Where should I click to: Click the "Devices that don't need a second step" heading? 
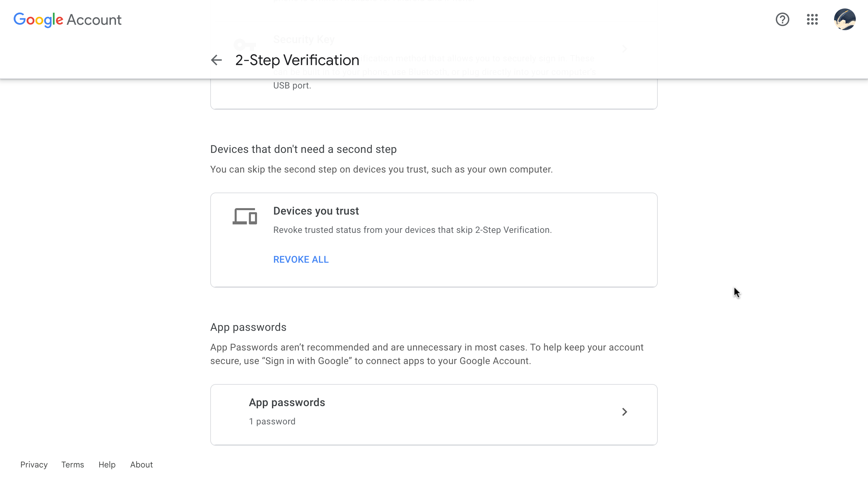(x=303, y=149)
